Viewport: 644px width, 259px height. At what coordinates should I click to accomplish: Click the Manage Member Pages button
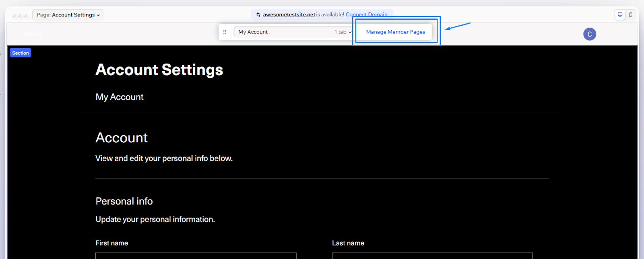(x=395, y=32)
